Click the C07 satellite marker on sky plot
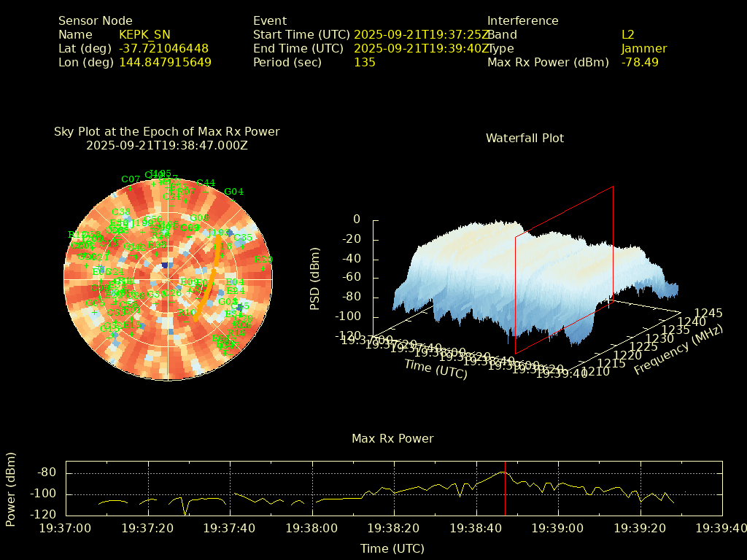Viewport: 747px width, 560px height. (x=131, y=187)
